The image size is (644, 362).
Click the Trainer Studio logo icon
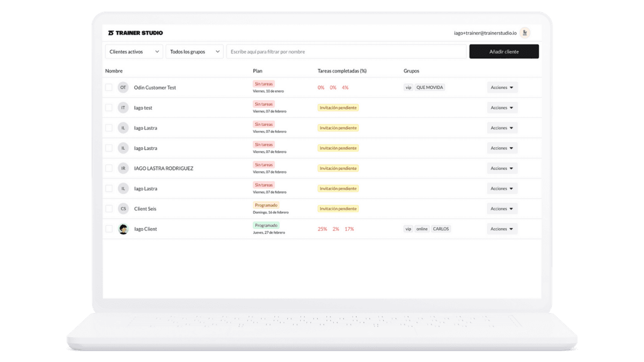(112, 33)
